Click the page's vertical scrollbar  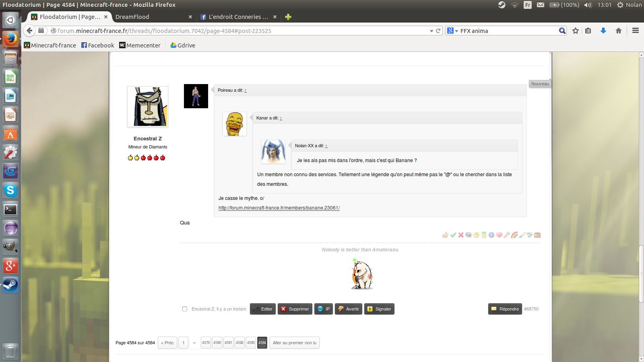click(641, 274)
